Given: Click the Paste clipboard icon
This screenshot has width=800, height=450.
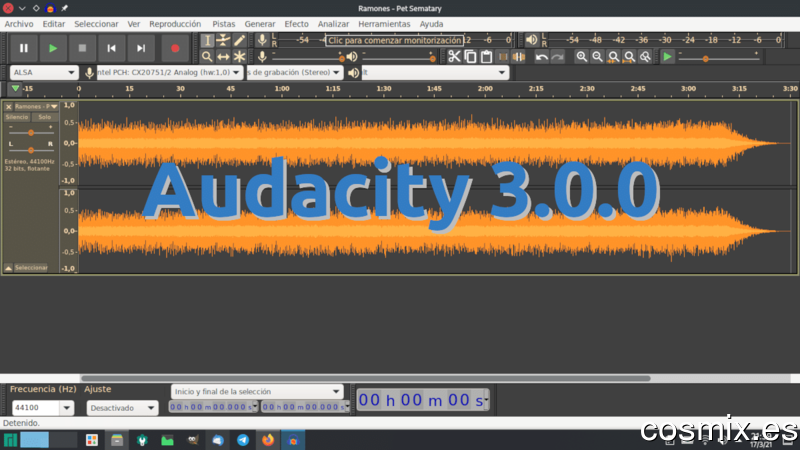Looking at the screenshot, I should click(x=486, y=57).
